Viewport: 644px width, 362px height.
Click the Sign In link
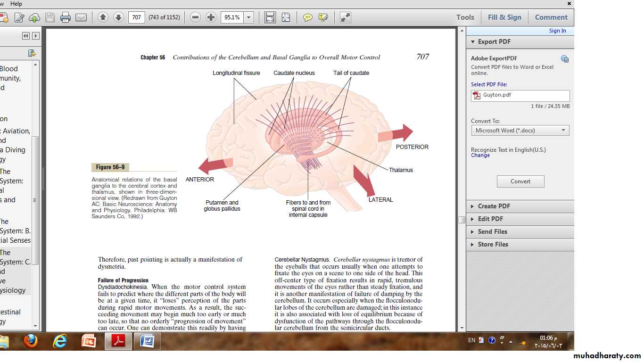[x=557, y=31]
